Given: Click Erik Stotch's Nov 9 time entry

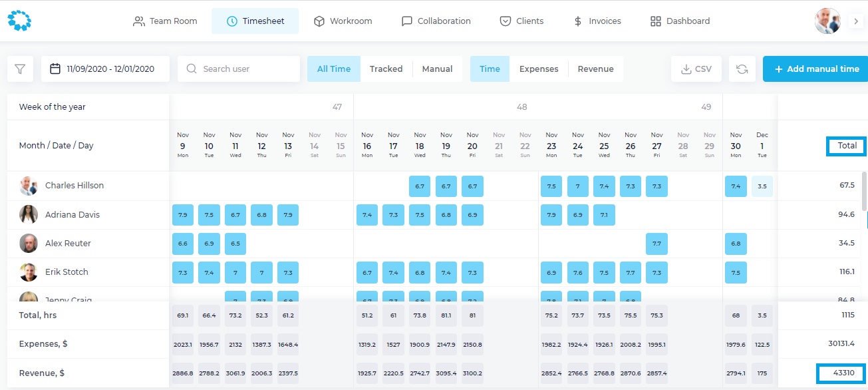Looking at the screenshot, I should 183,272.
